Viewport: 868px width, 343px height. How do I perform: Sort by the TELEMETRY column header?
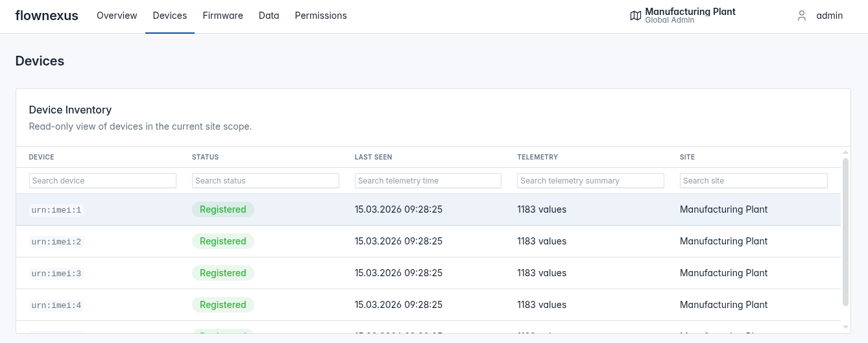pos(537,158)
